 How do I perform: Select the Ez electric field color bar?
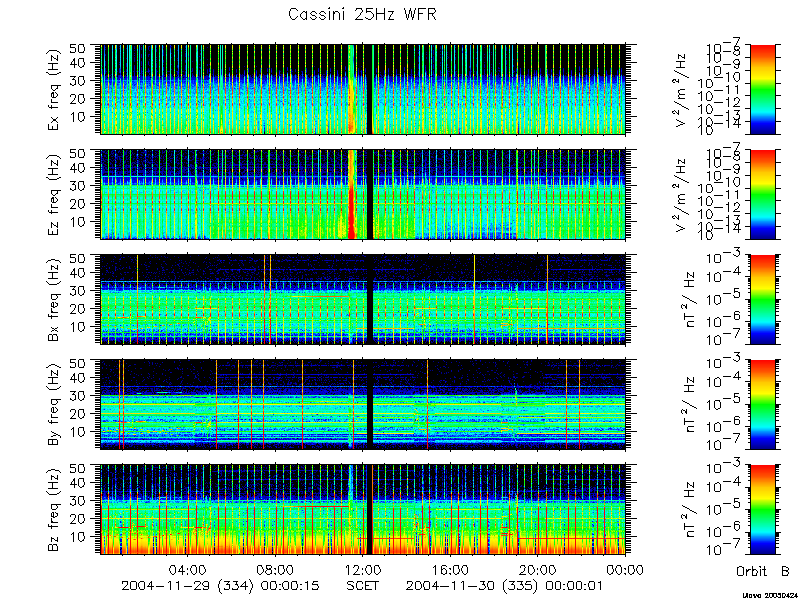pyautogui.click(x=762, y=194)
